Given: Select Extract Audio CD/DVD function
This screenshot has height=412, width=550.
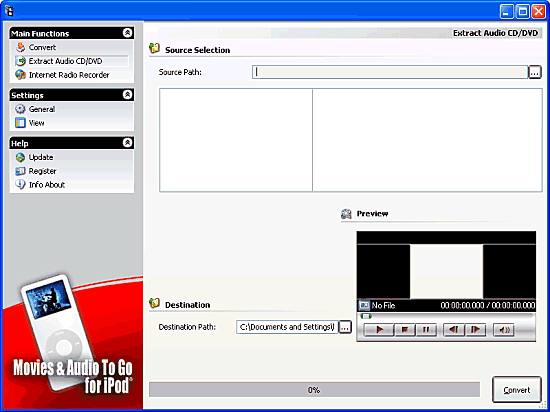Looking at the screenshot, I should click(x=66, y=61).
